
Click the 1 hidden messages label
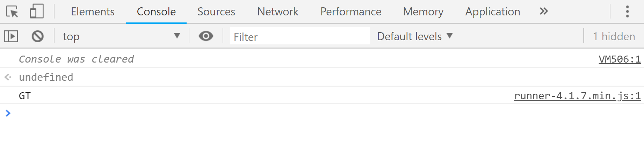coord(614,36)
